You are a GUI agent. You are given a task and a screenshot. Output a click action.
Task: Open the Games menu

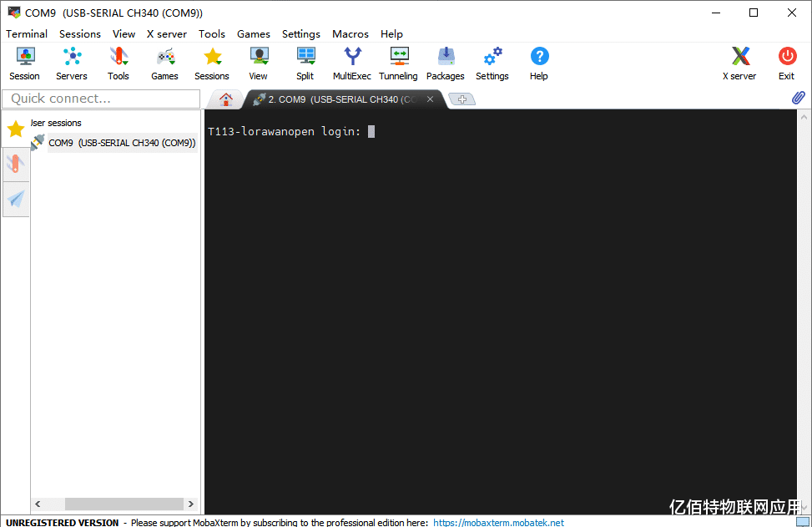pos(253,33)
